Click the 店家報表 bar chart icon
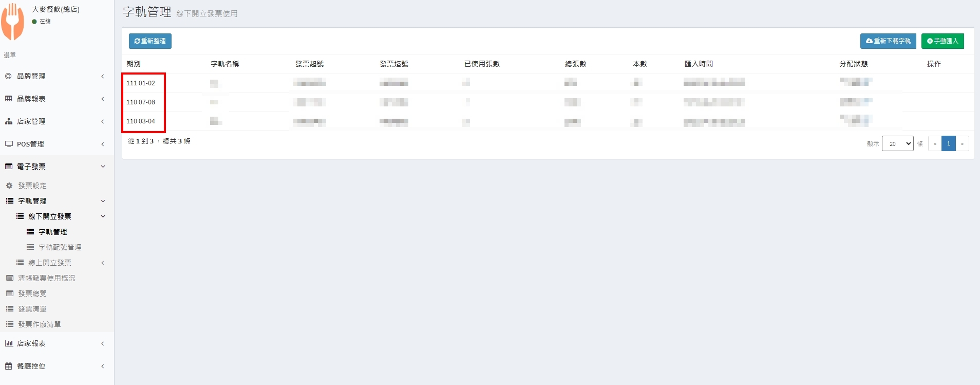Viewport: 980px width, 385px height. [9, 343]
